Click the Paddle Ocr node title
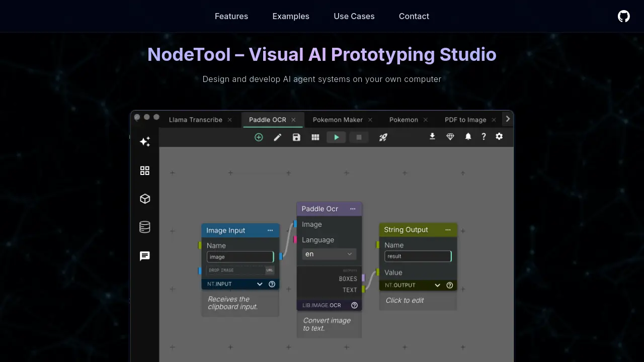This screenshot has height=362, width=644. click(320, 209)
